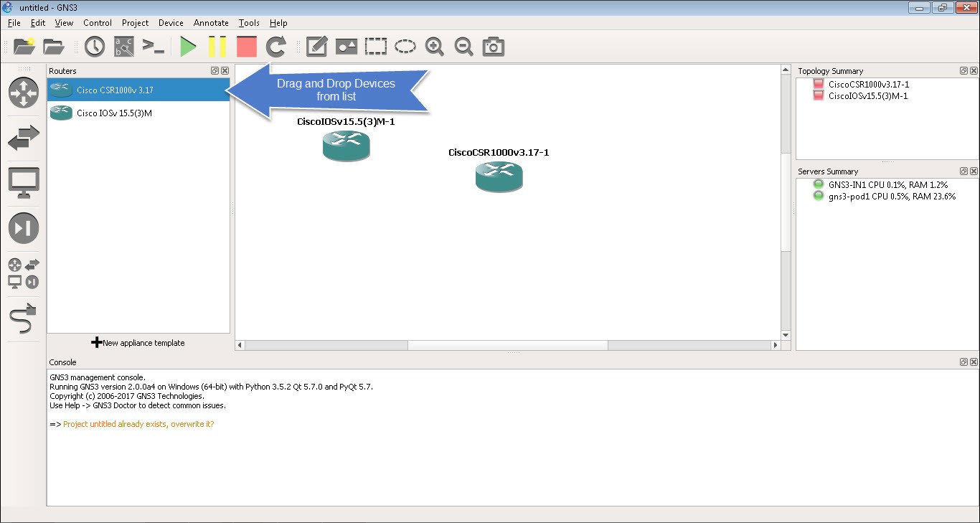Select the CiscoIOSv15.5(3)M-1 router on canvas

(x=346, y=145)
